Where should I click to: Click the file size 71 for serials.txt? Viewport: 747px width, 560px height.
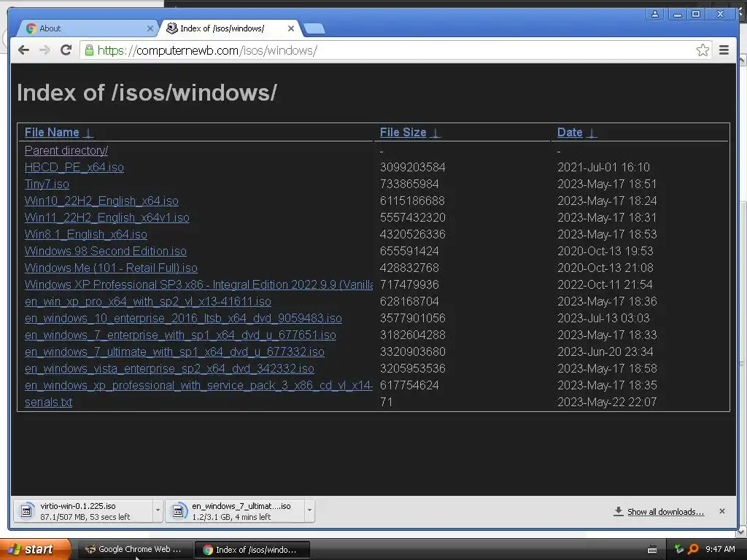[386, 402]
